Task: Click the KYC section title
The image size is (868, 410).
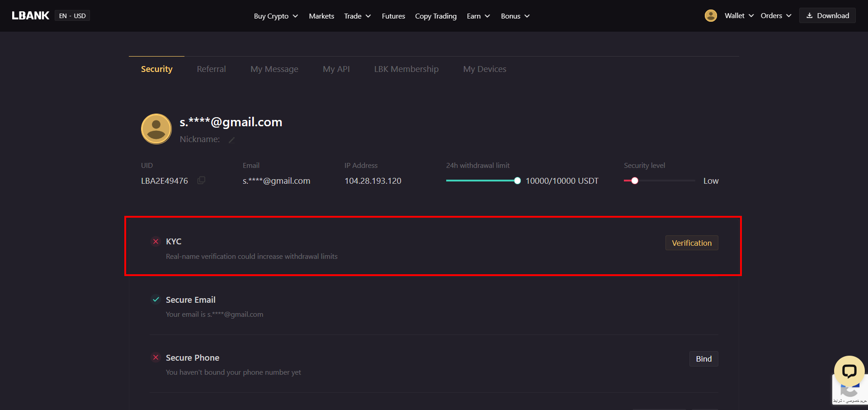Action: 174,241
